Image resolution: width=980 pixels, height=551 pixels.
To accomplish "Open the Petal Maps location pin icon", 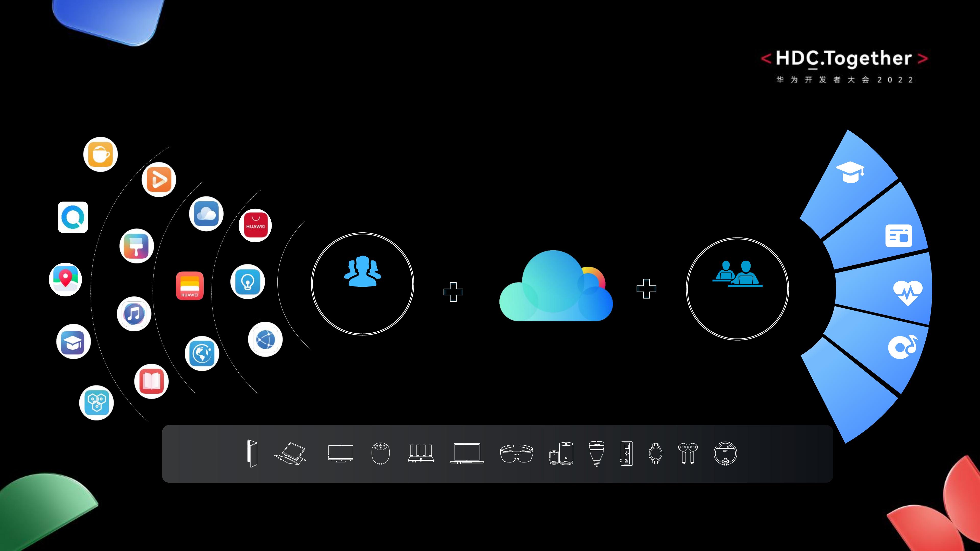I will pyautogui.click(x=65, y=280).
